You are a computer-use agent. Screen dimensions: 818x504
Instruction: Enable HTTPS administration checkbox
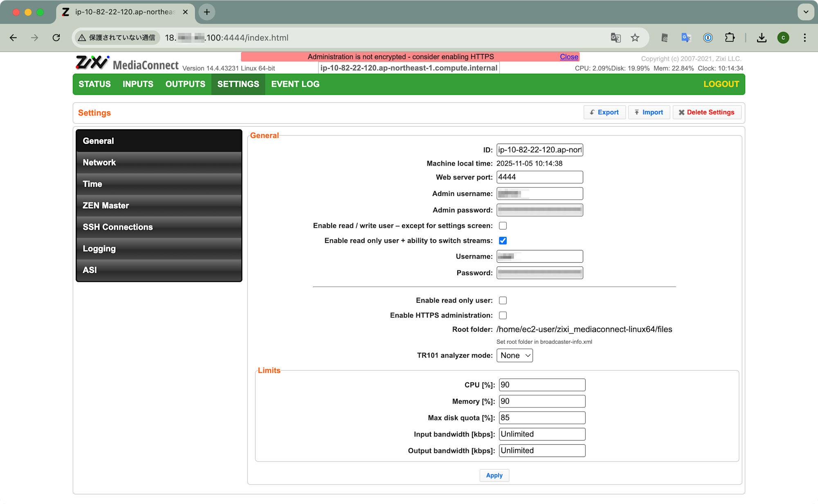(x=503, y=315)
